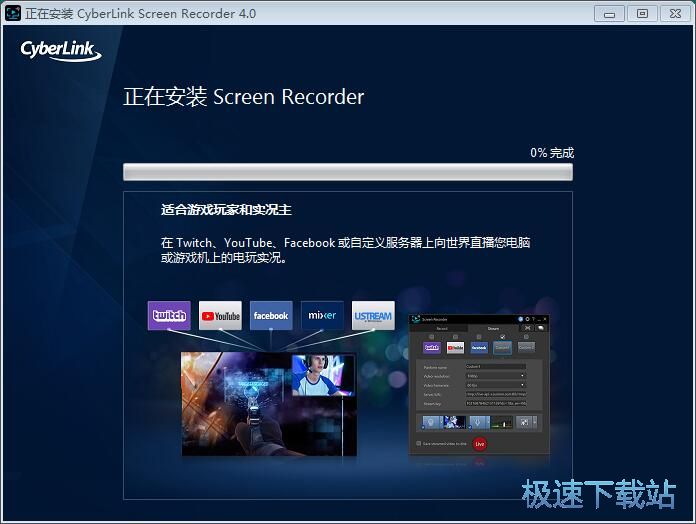Image resolution: width=696 pixels, height=524 pixels.
Task: Click the game capture thumbnail in preview strip
Action: (455, 422)
